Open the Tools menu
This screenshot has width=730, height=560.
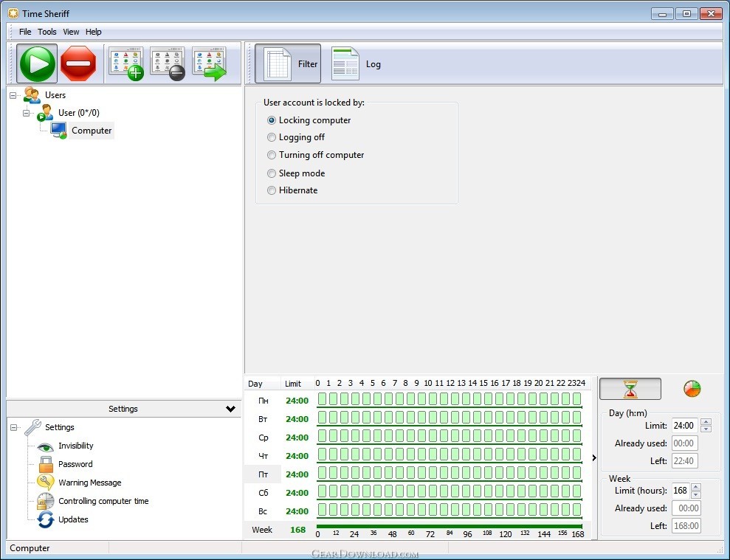tap(47, 32)
